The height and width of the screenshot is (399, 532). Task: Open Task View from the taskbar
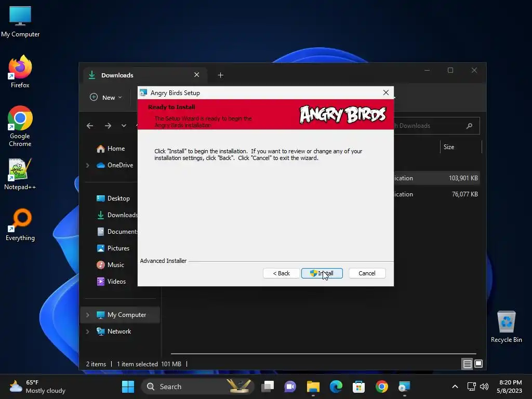coord(268,387)
